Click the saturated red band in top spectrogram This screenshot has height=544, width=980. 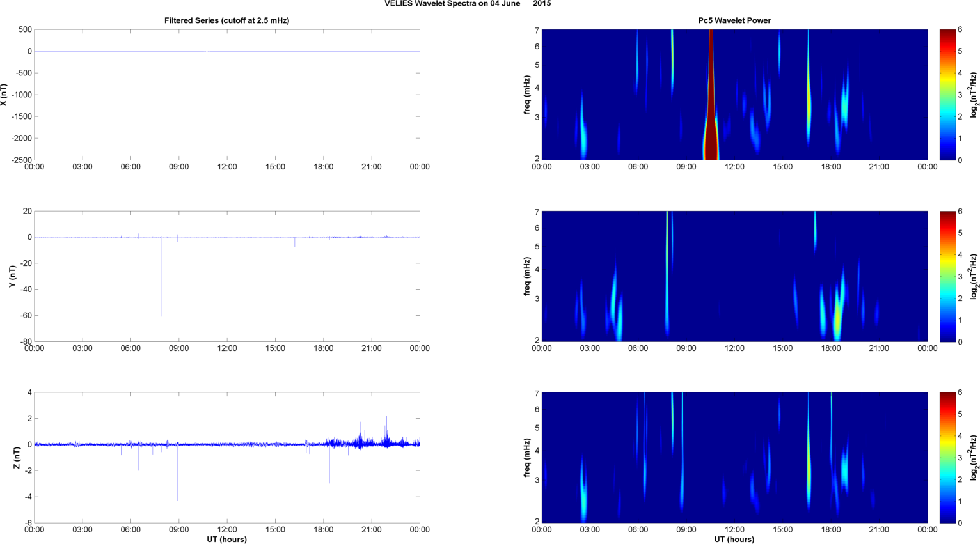click(x=711, y=95)
